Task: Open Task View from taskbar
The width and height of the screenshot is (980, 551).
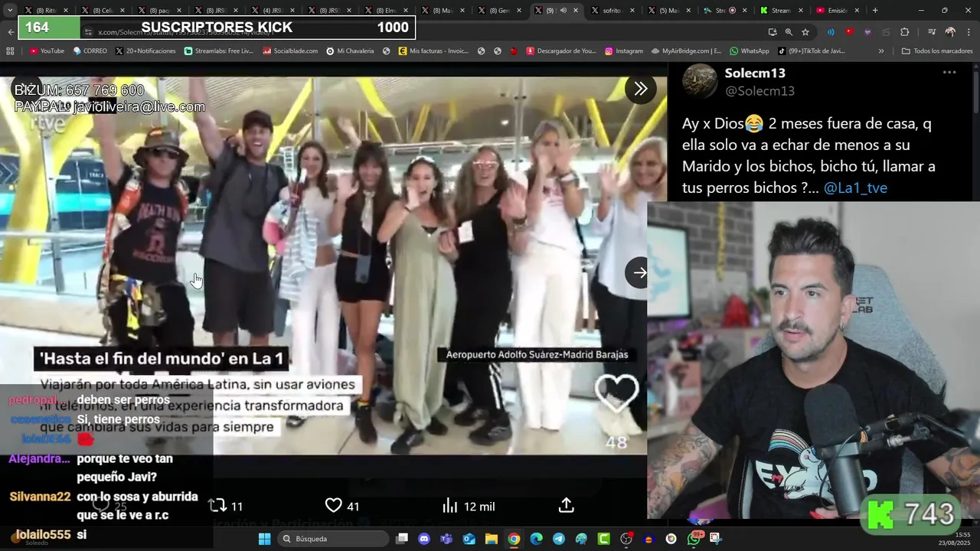Action: click(402, 539)
